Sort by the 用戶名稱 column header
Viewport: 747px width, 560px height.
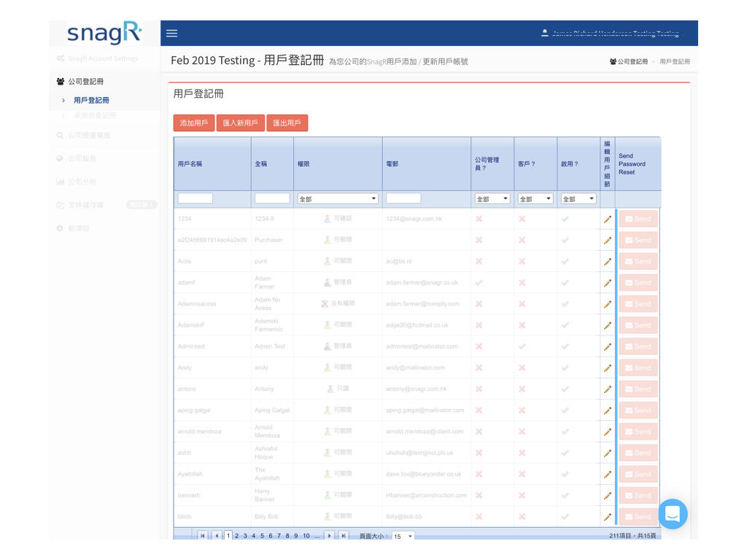pyautogui.click(x=190, y=164)
